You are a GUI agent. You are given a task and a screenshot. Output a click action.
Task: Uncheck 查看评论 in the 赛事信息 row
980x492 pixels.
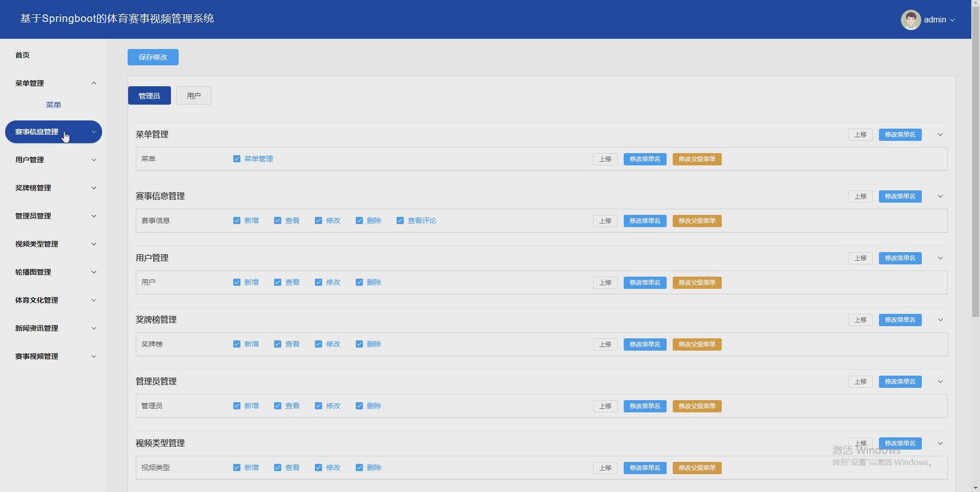tap(400, 220)
